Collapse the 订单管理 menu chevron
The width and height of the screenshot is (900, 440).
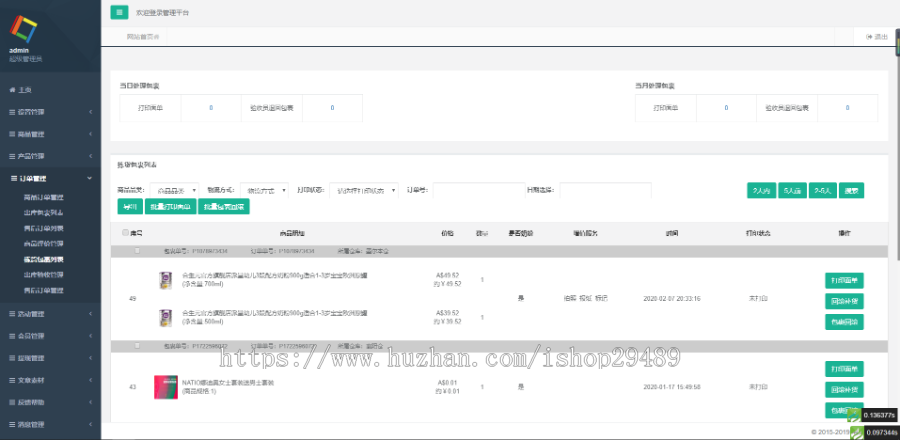click(x=90, y=178)
